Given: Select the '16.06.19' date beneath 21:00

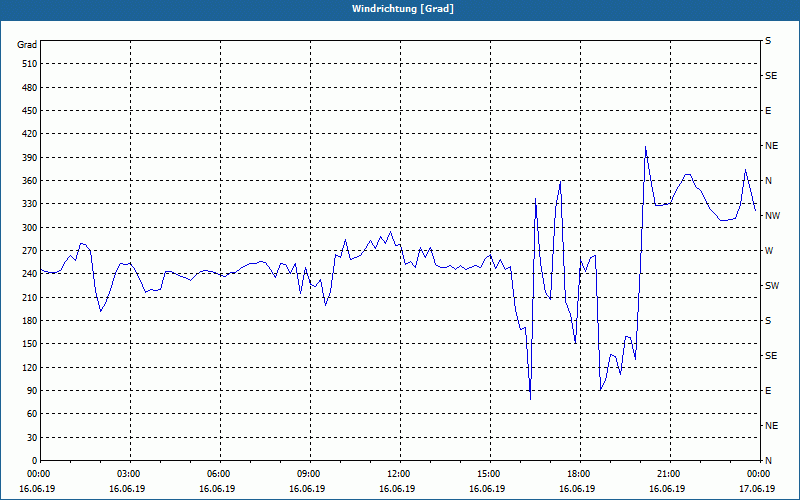Looking at the screenshot, I should [x=667, y=488].
